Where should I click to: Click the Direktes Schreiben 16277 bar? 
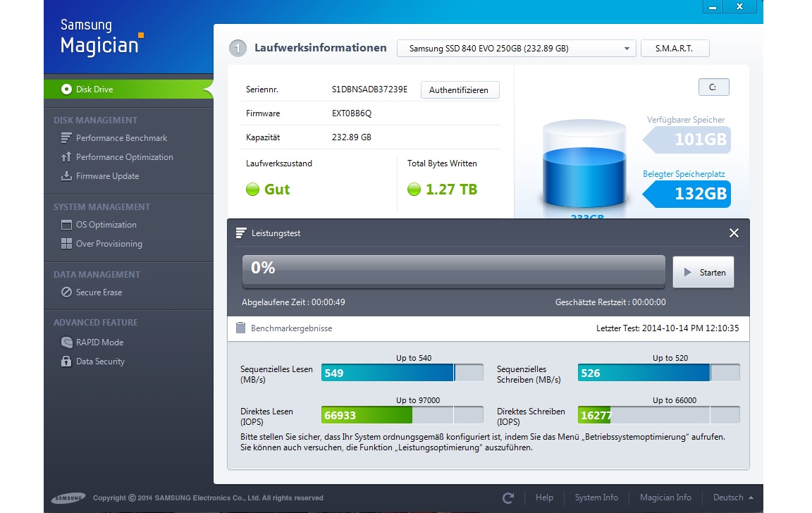659,415
